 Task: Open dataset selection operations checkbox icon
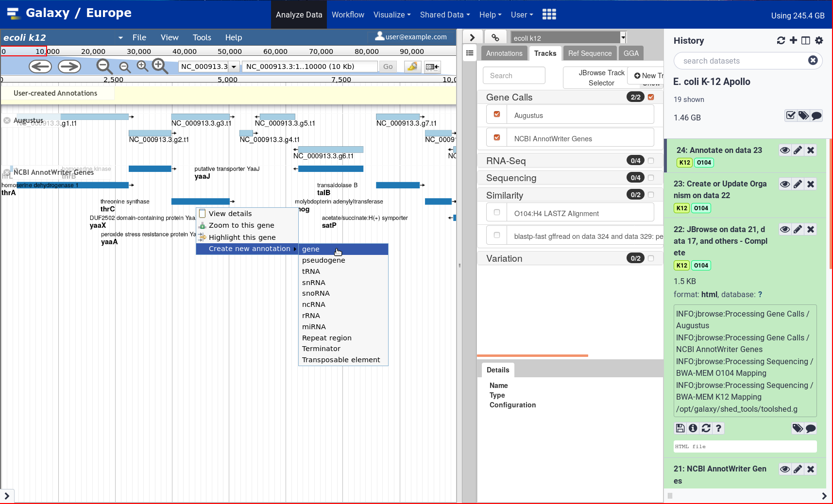(x=791, y=116)
